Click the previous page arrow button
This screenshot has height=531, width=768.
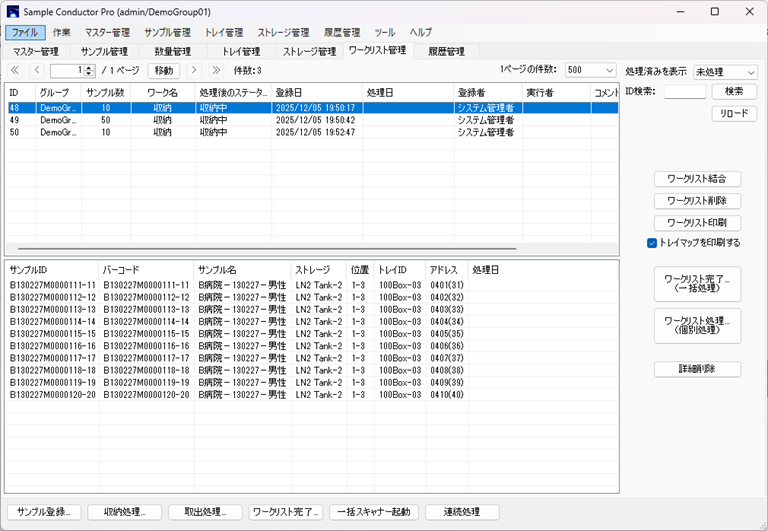pyautogui.click(x=37, y=71)
